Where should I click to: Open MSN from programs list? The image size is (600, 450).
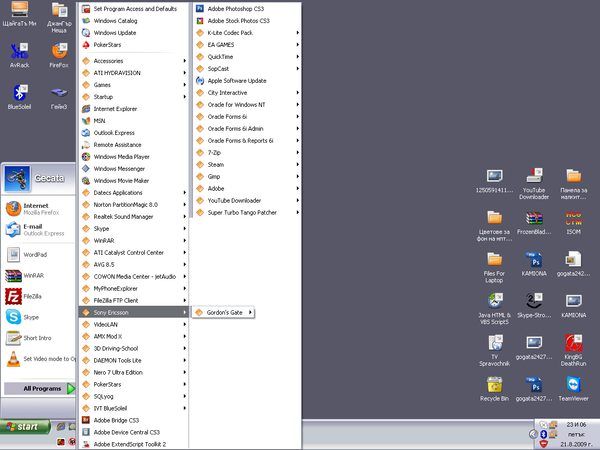[134, 121]
